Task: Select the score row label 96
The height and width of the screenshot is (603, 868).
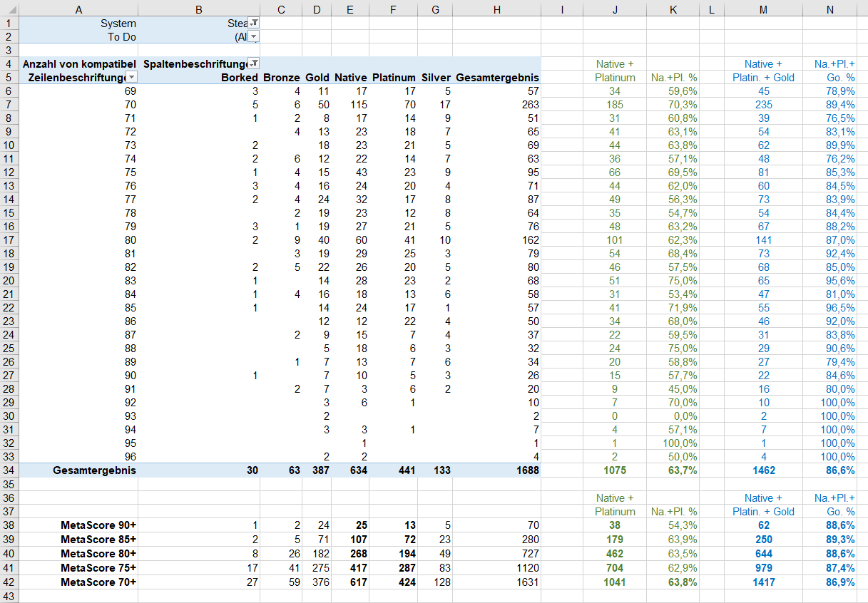Action: pos(78,457)
